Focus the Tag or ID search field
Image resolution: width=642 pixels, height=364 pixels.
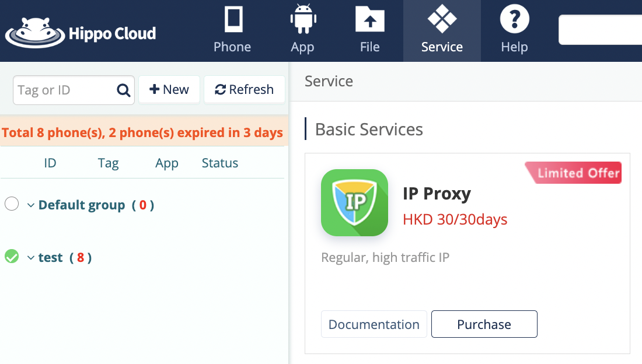(74, 90)
